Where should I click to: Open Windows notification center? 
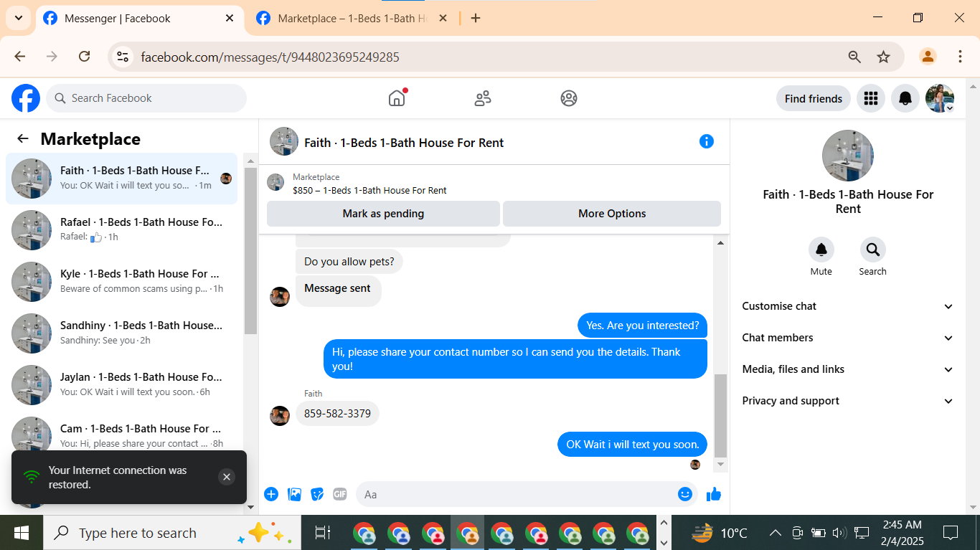coord(951,533)
